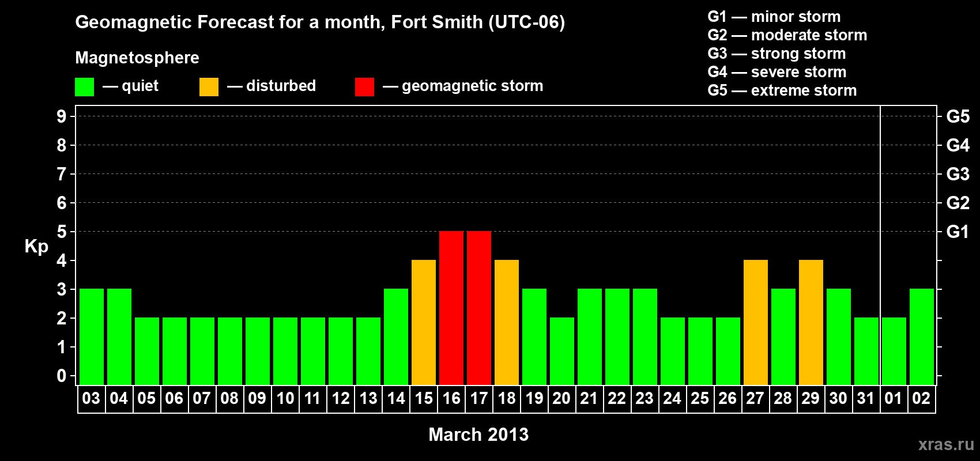Click 'G4 — severe storm' legend line
Viewport: 980px width, 461px height.
pos(777,72)
